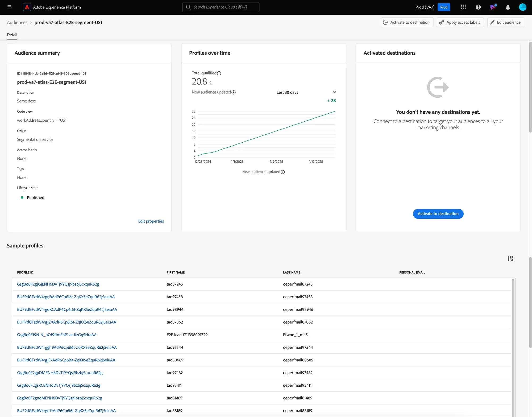
Task: Open the notifications bell
Action: (508, 7)
